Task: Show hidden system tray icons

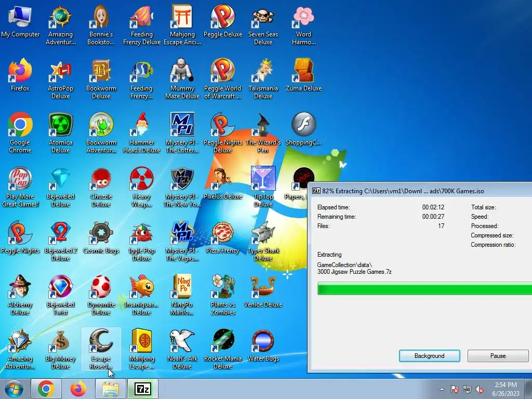Action: click(x=442, y=389)
